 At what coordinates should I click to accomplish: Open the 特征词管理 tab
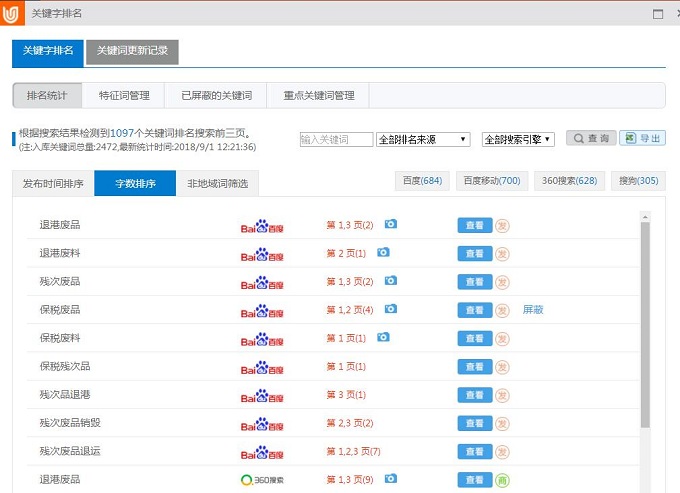(124, 95)
